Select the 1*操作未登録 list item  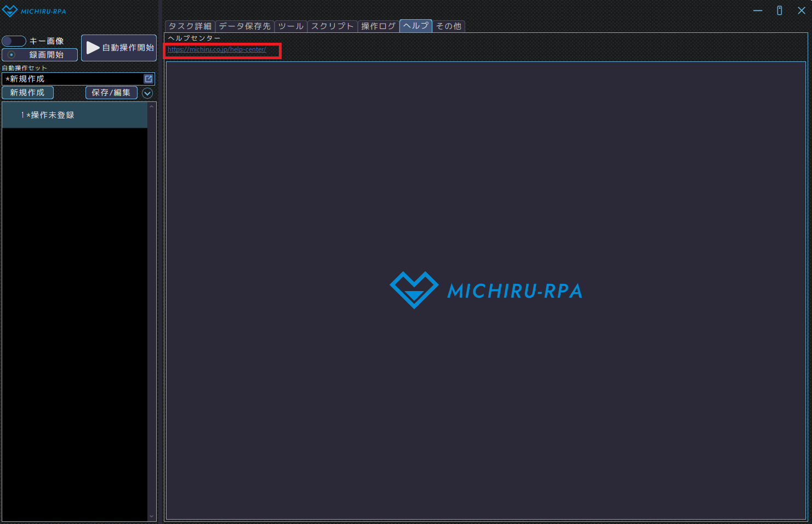point(75,115)
